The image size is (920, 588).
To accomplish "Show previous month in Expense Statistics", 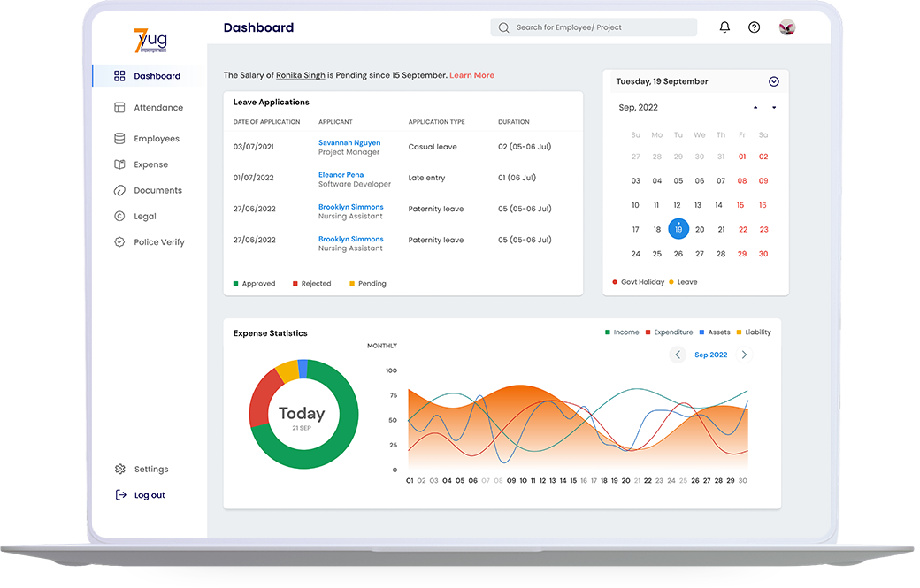I will tap(678, 355).
